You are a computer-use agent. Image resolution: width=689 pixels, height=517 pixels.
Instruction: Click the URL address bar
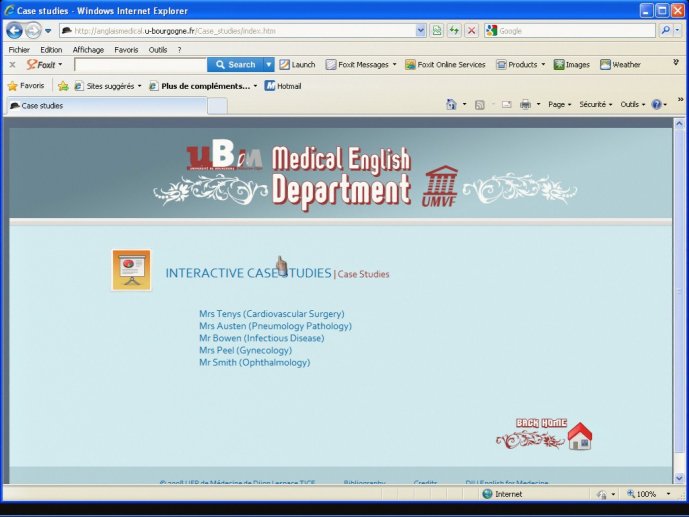[x=238, y=31]
